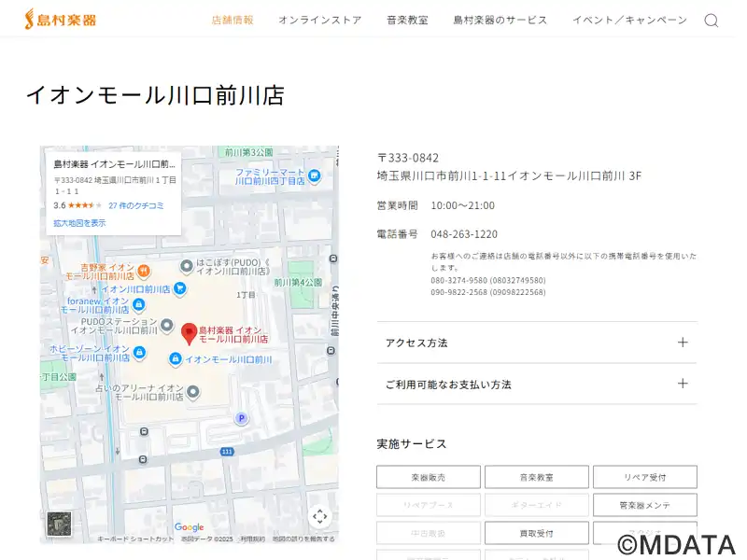Click the リペア受付 service button
This screenshot has width=747, height=560.
644,477
